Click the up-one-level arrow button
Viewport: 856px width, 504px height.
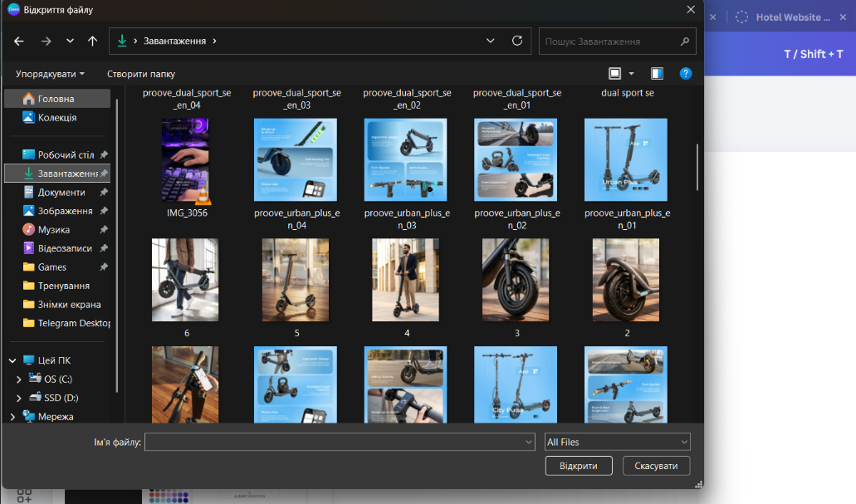pyautogui.click(x=92, y=41)
